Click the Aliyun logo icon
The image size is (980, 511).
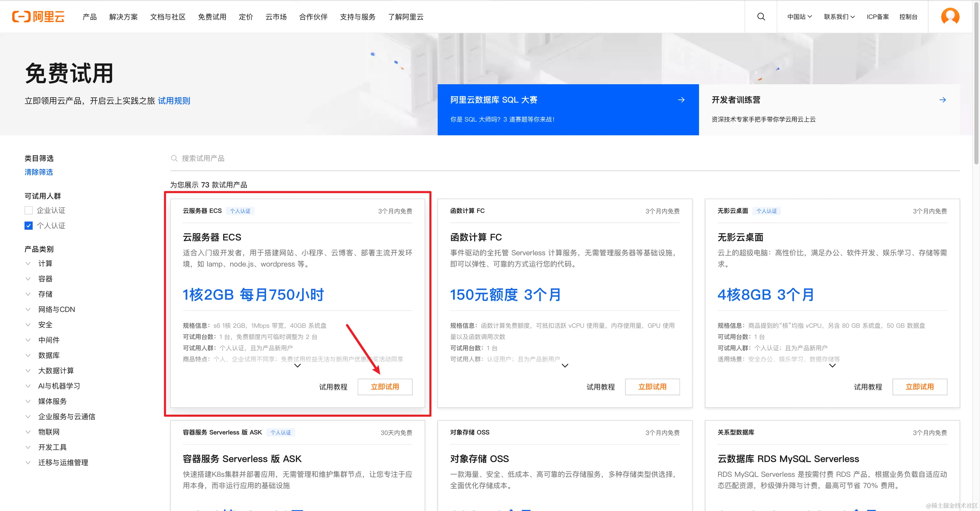21,17
